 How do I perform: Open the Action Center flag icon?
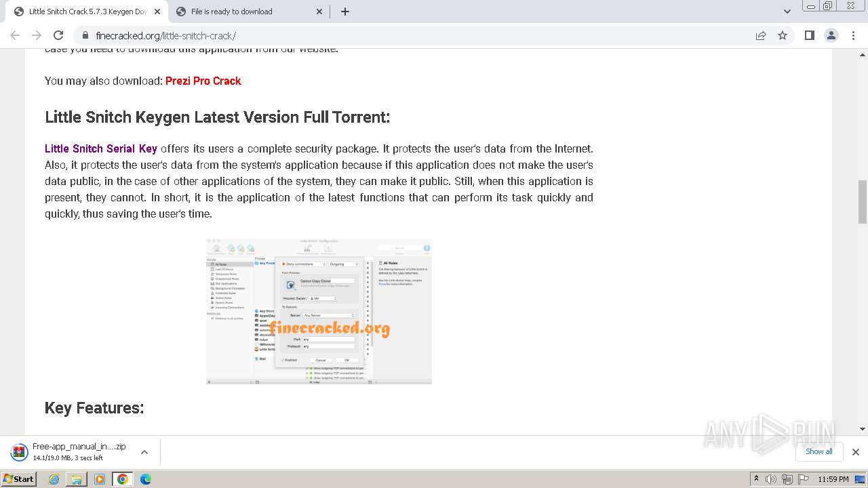pos(803,479)
